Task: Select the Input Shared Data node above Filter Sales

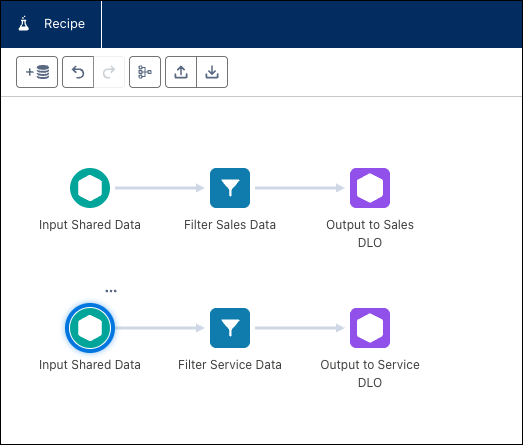Action: click(90, 188)
